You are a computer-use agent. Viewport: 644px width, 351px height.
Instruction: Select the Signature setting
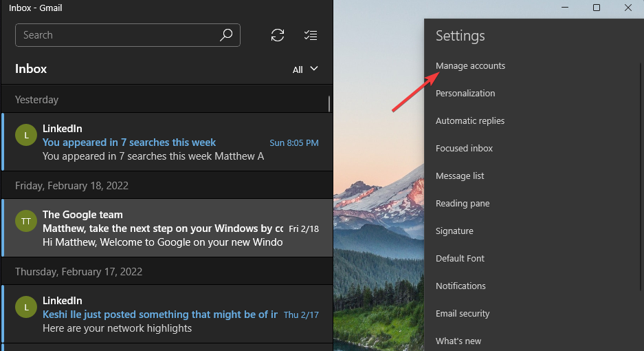pyautogui.click(x=454, y=231)
